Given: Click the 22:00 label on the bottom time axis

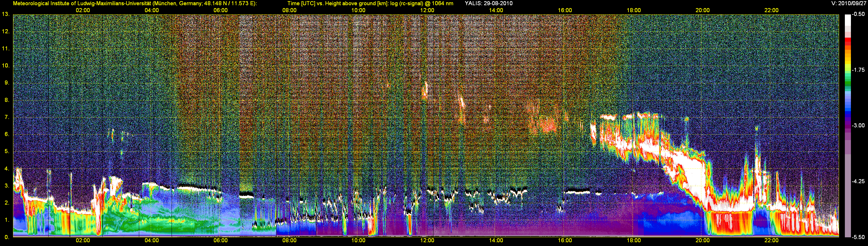Looking at the screenshot, I should click(771, 240).
